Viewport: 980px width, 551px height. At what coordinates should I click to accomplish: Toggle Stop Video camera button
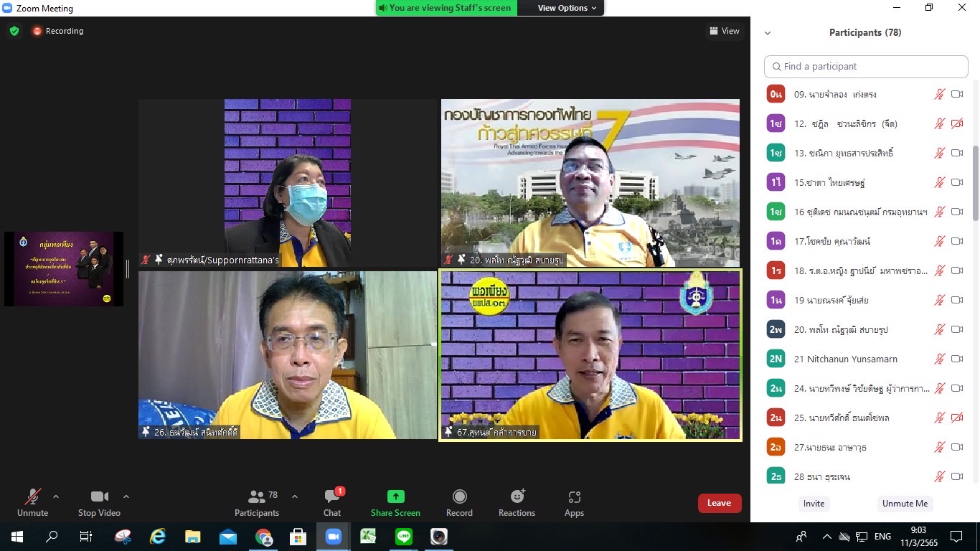point(99,502)
